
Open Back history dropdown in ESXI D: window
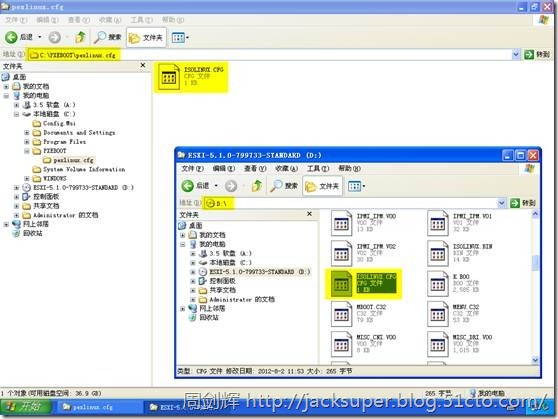coord(216,186)
